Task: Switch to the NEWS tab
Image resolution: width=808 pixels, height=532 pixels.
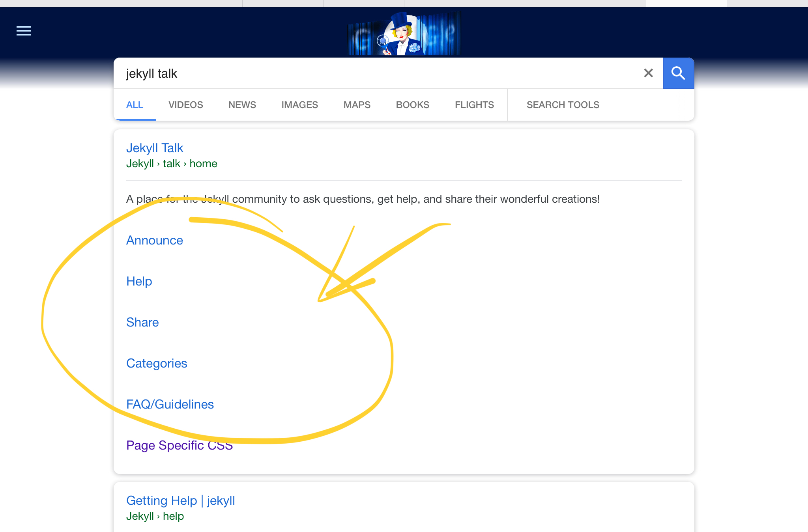Action: 242,105
